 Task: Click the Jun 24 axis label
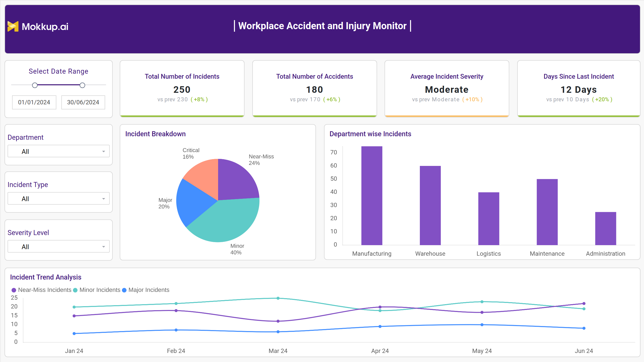584,351
